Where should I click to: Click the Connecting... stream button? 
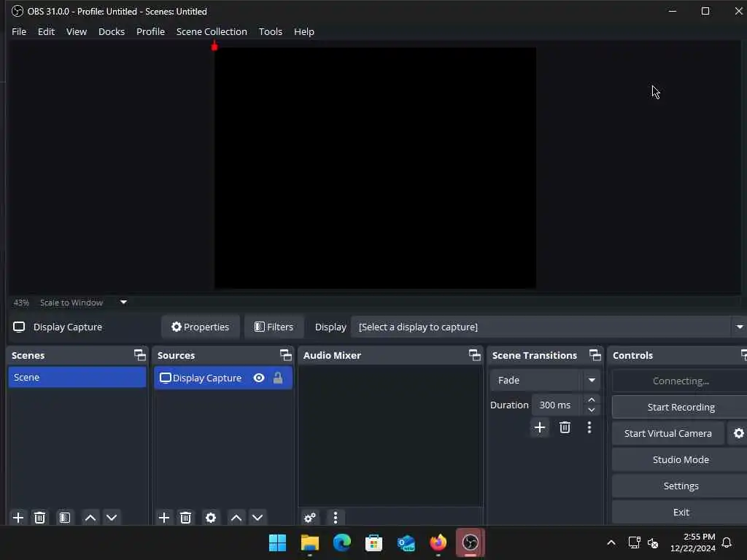[x=681, y=381]
